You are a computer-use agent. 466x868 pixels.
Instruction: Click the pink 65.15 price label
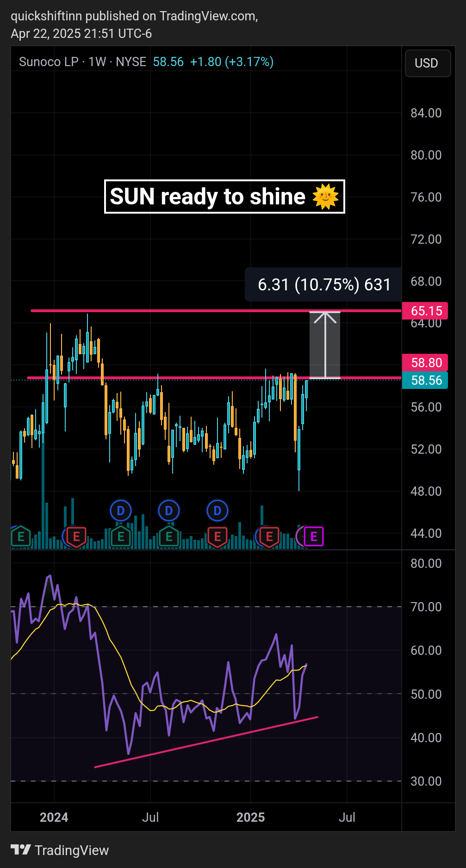(425, 311)
